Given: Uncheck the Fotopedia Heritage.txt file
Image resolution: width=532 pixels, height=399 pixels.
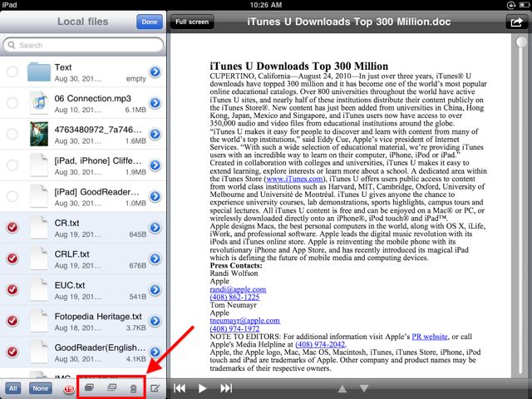Looking at the screenshot, I should 12,321.
